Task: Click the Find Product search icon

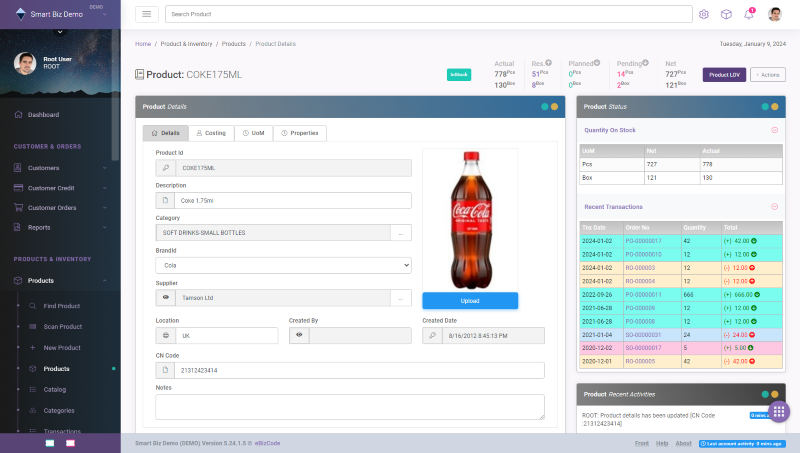Action: (x=33, y=306)
